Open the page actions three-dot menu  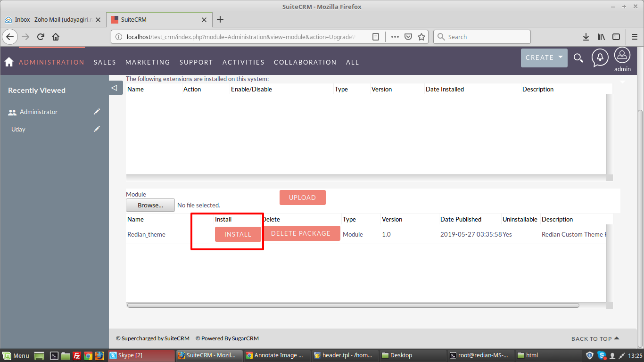pos(395,37)
